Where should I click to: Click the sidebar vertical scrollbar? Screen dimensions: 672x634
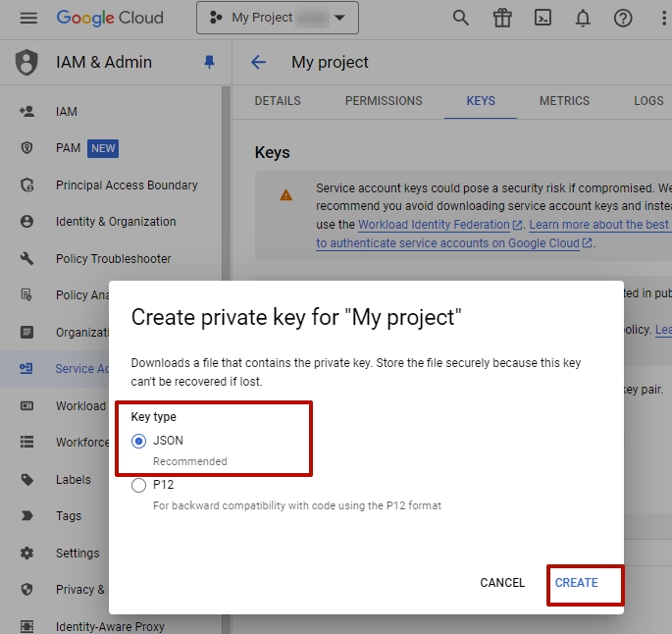(227, 185)
